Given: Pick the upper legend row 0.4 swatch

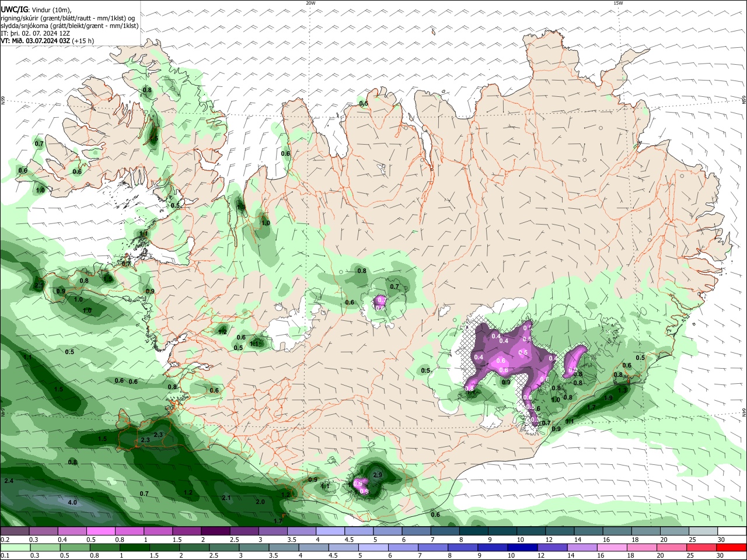Looking at the screenshot, I should click(x=72, y=531).
